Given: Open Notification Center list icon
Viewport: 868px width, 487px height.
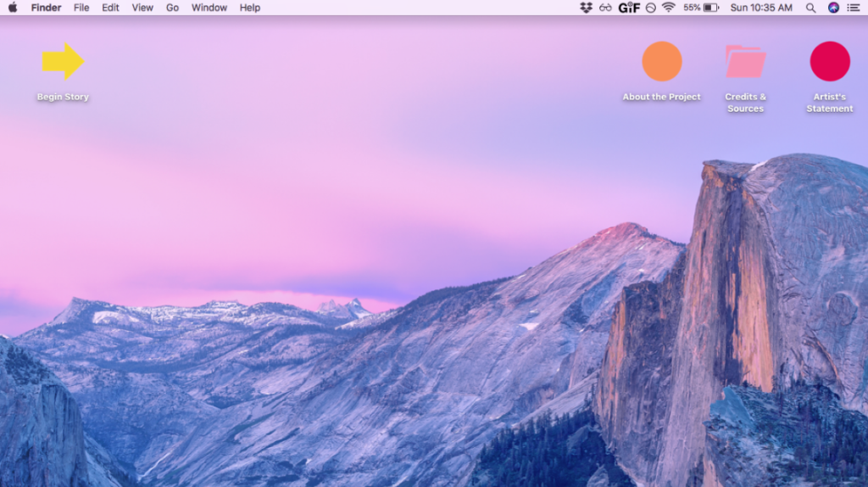Looking at the screenshot, I should click(854, 8).
